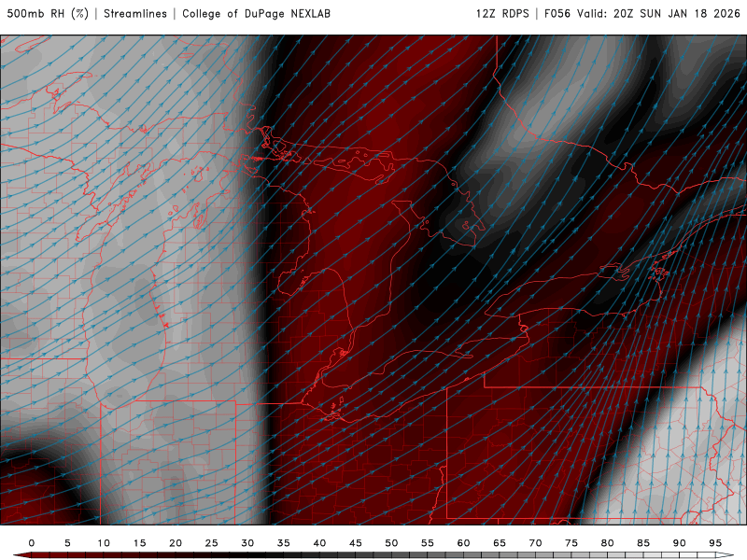This screenshot has width=747, height=560.
Task: Click the colorbar label '60'
Action: pos(463,543)
